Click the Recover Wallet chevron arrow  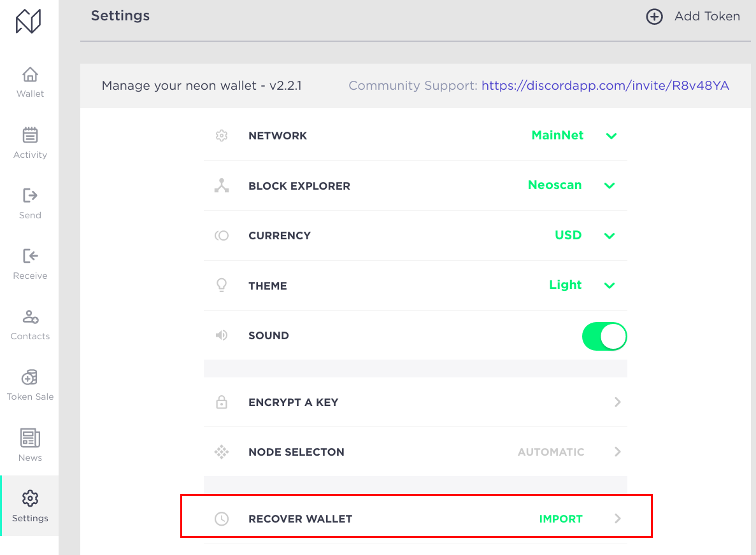point(618,518)
